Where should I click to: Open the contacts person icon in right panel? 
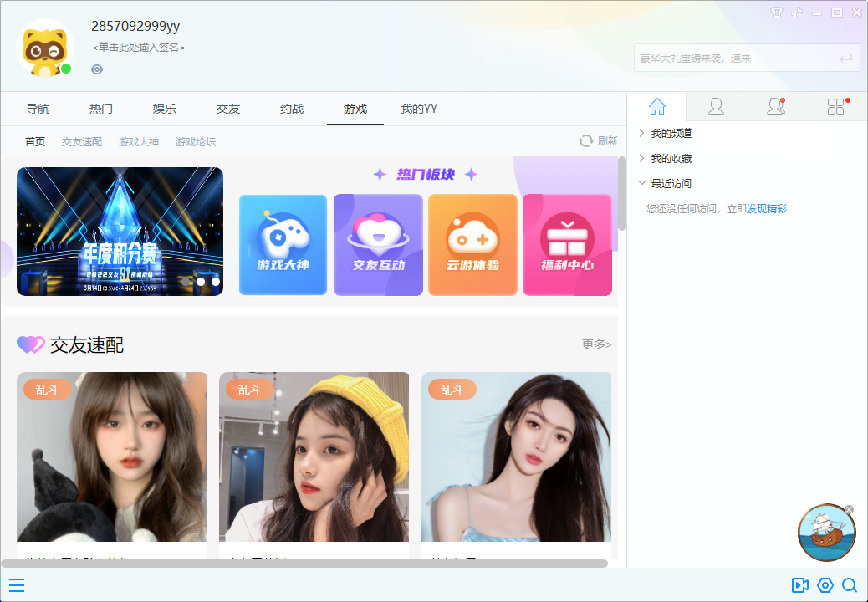[x=717, y=105]
